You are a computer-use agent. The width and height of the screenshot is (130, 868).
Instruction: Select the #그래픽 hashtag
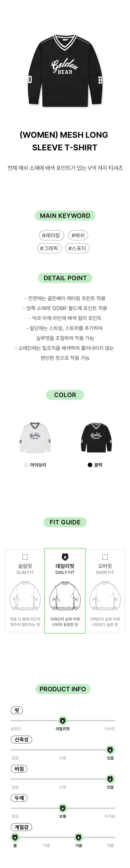(49, 248)
